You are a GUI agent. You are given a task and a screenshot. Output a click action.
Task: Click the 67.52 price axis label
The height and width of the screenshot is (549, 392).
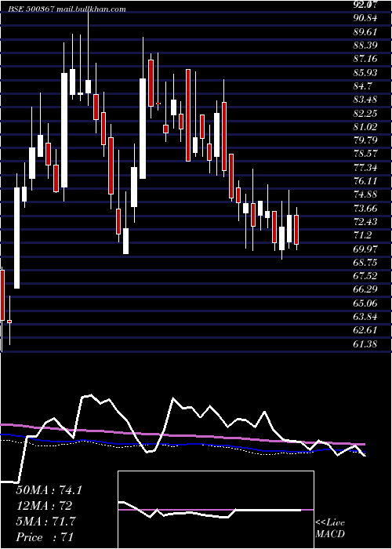click(365, 276)
